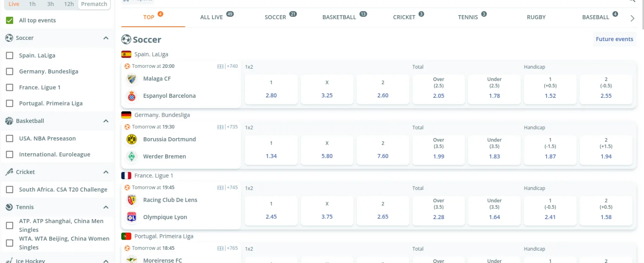Click ball icon before Dortmund match time
This screenshot has width=644, height=263.
[x=127, y=127]
